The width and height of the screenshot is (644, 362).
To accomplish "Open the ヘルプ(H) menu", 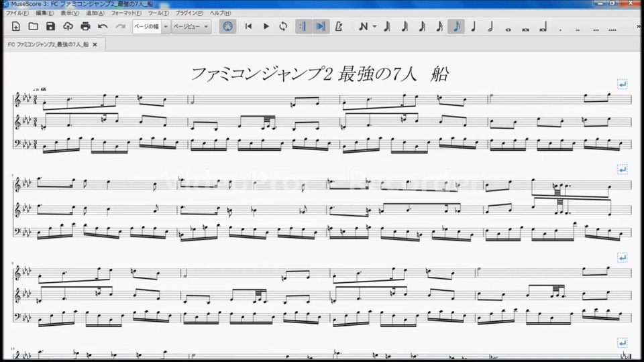I will [220, 13].
